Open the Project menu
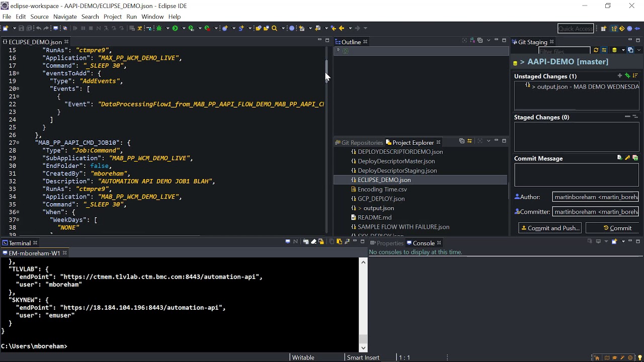The height and width of the screenshot is (362, 644). click(113, 17)
